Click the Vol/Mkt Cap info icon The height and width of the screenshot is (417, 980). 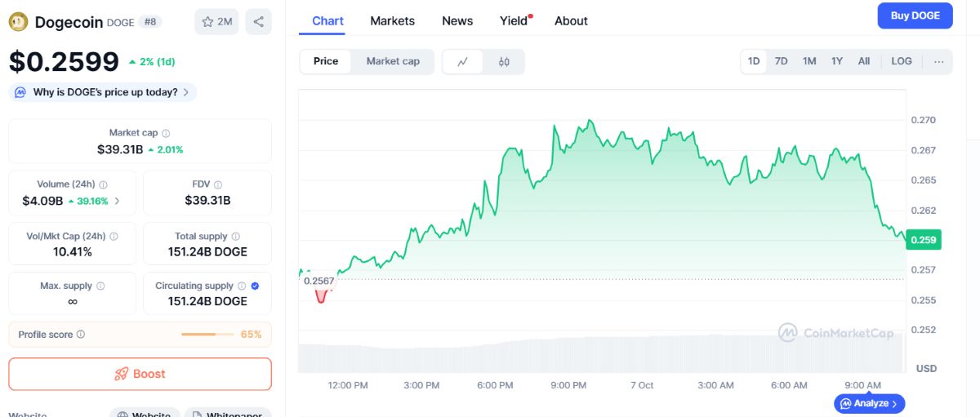tap(114, 237)
